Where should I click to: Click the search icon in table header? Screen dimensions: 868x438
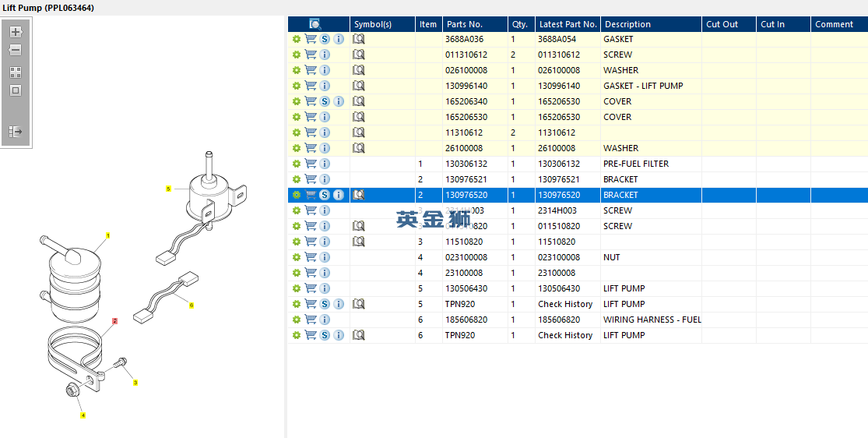(x=315, y=24)
